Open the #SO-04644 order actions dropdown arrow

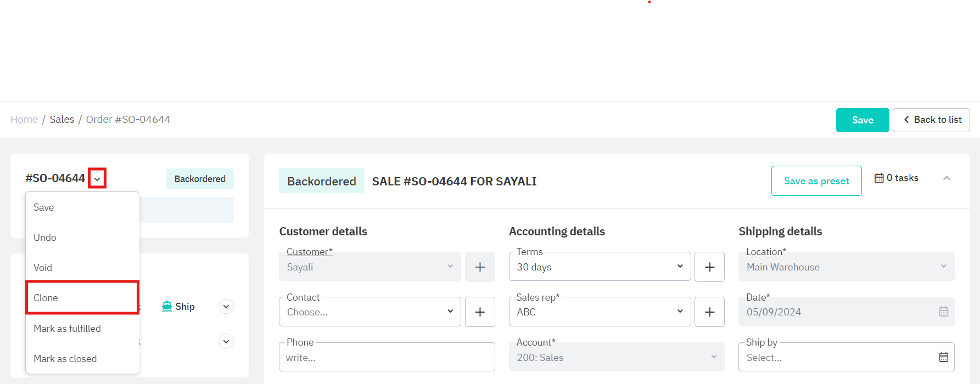[97, 179]
